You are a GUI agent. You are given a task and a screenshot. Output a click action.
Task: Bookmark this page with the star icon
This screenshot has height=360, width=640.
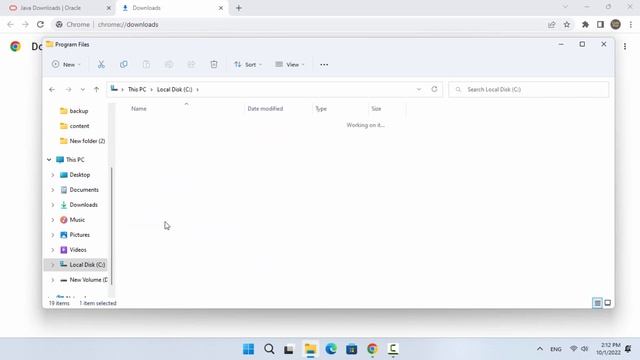[x=567, y=24]
